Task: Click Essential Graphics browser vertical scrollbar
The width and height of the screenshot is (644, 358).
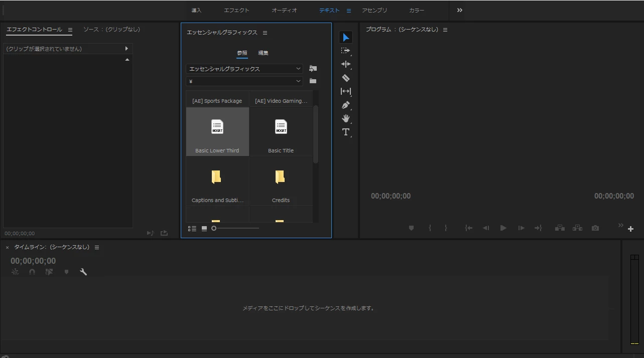Action: 316,134
